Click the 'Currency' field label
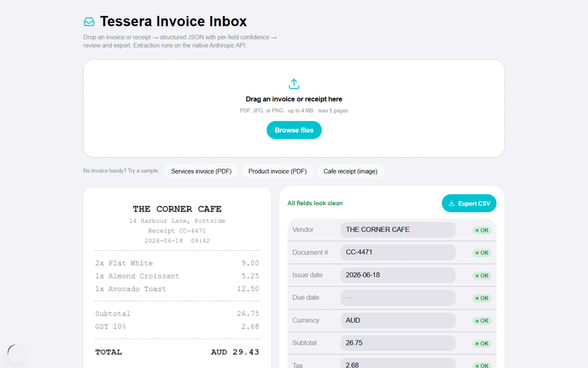 coord(306,321)
